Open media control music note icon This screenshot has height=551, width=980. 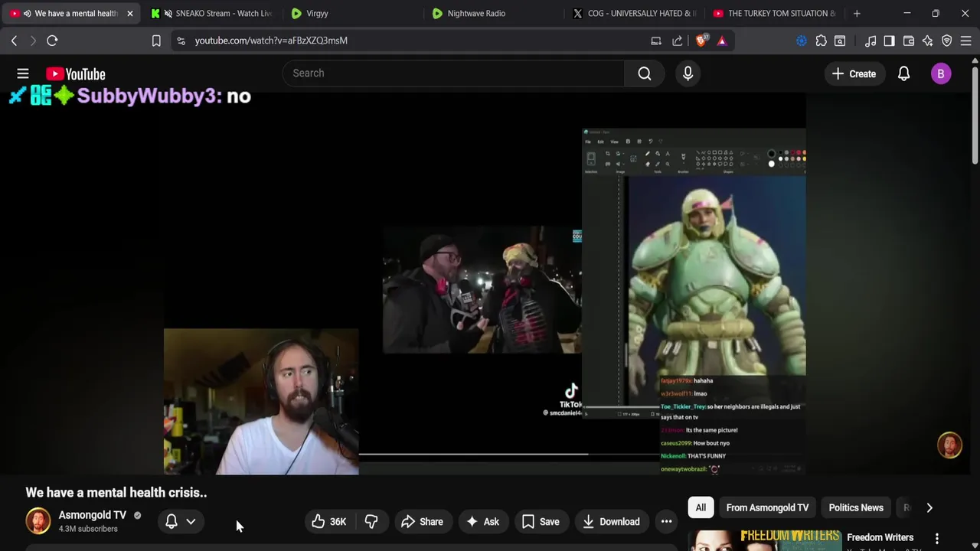point(871,41)
